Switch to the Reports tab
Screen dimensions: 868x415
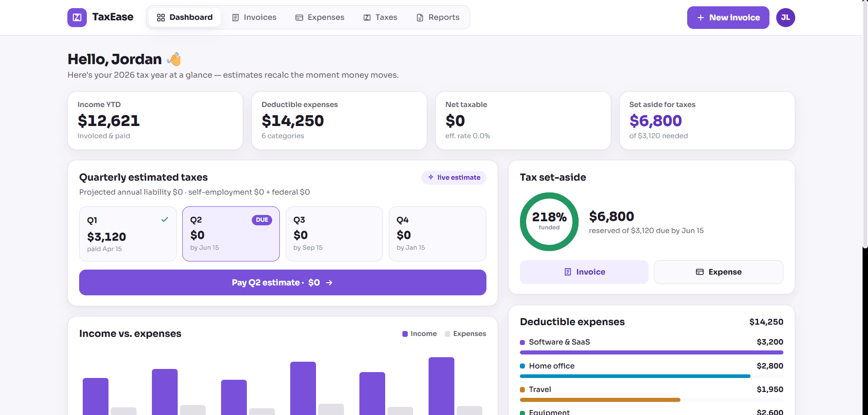[438, 18]
